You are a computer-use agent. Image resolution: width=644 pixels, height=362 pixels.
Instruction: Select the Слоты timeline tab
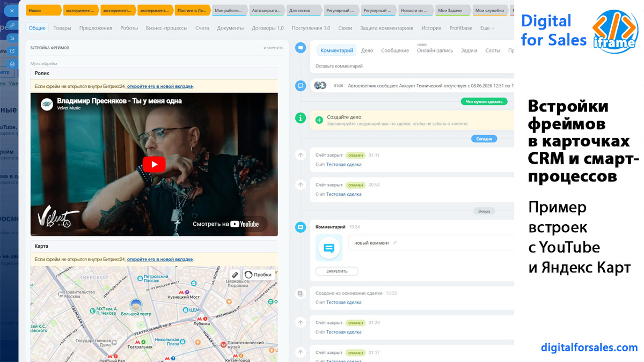point(493,50)
